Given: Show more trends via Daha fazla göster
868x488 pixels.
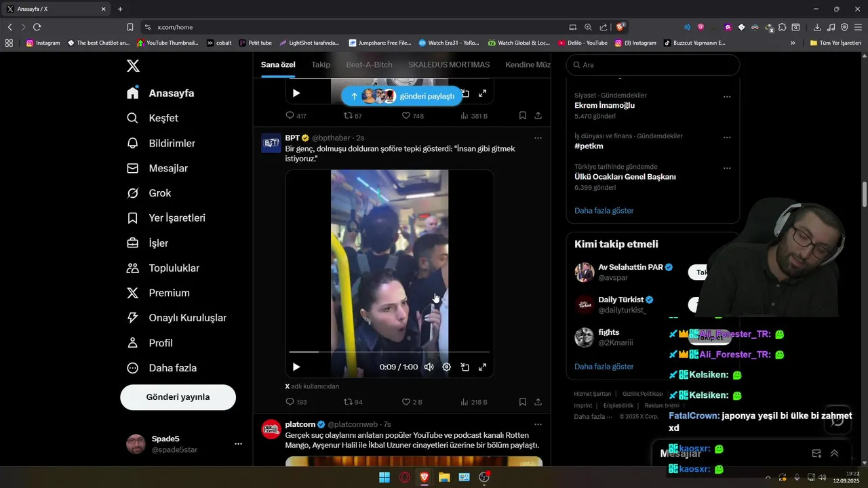Looking at the screenshot, I should [604, 211].
